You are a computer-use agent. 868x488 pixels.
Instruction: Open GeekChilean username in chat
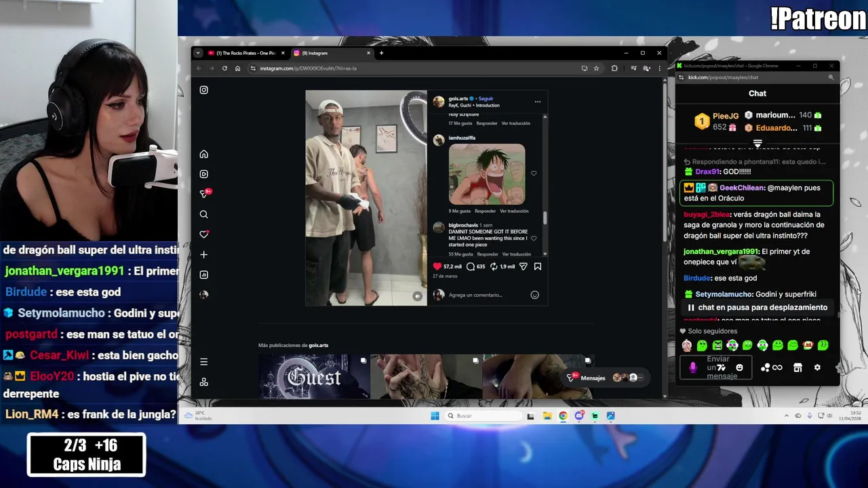pyautogui.click(x=742, y=188)
